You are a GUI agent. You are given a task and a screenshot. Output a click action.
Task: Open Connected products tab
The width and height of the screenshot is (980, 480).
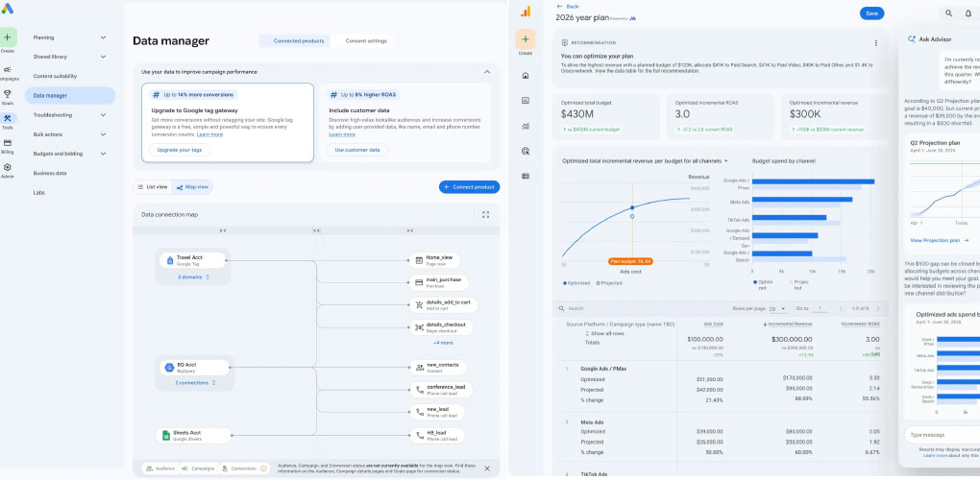[299, 41]
